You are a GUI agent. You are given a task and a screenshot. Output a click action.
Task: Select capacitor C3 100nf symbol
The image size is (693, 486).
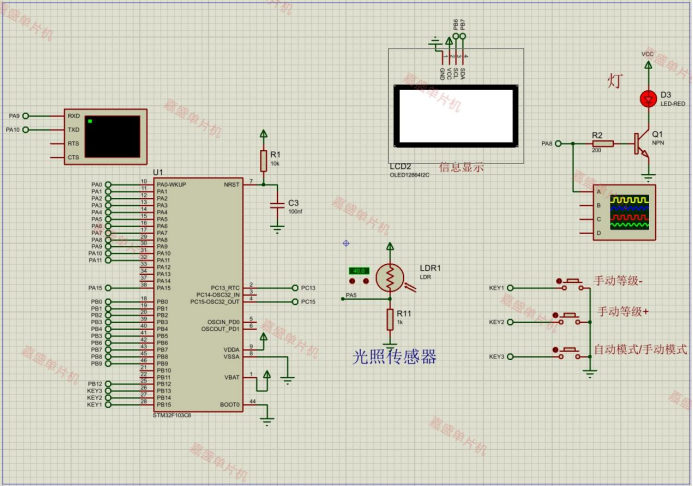click(x=277, y=205)
